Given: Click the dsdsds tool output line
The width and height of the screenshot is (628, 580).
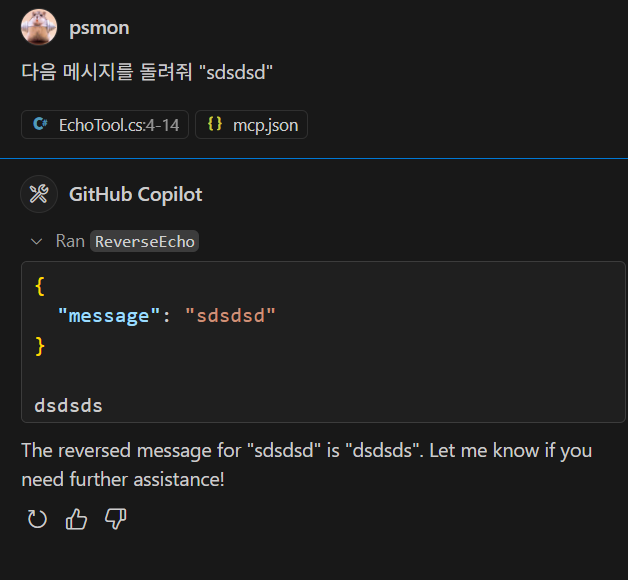Looking at the screenshot, I should [x=68, y=406].
